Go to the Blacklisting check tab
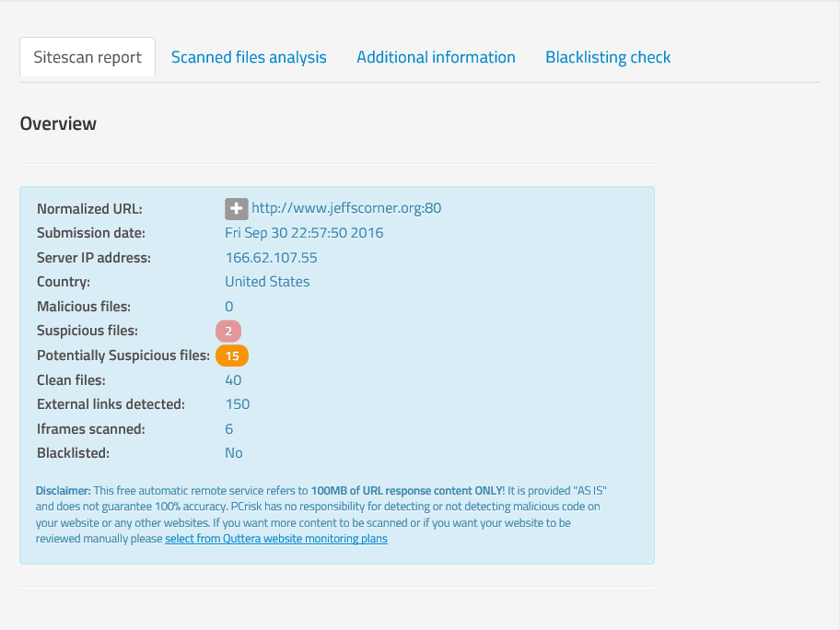This screenshot has height=630, width=840. [608, 57]
